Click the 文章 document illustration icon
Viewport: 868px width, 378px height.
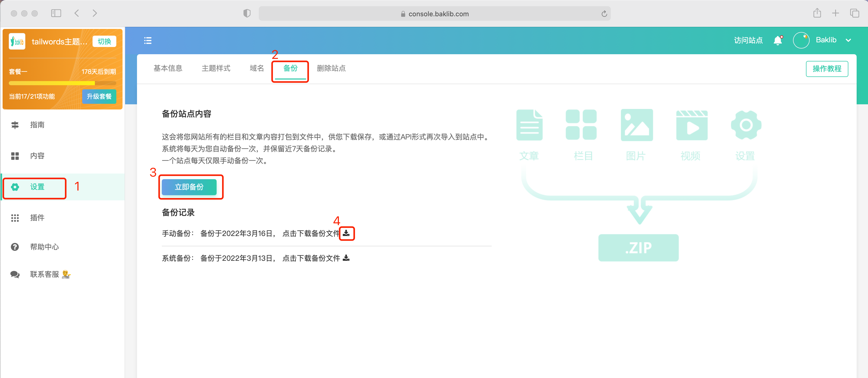(x=529, y=125)
